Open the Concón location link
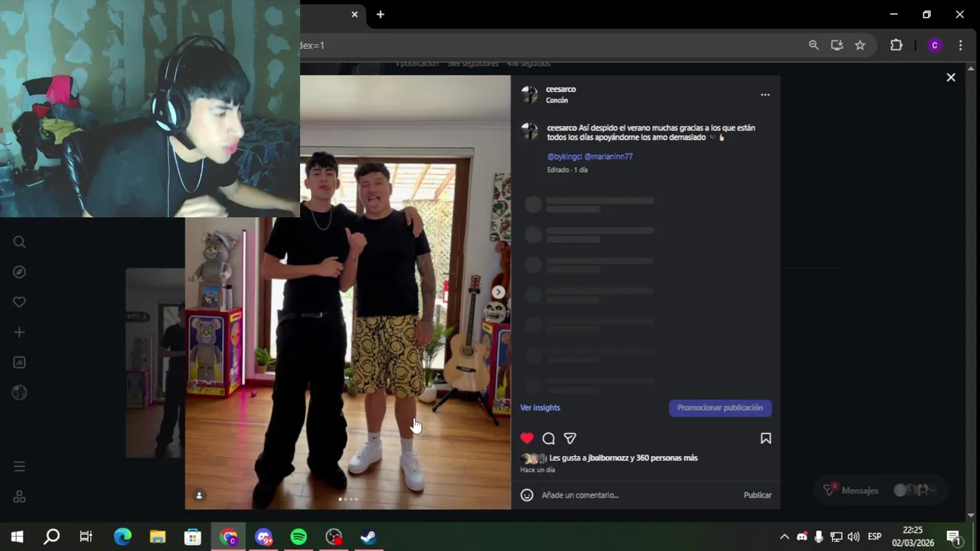The image size is (980, 551). click(x=557, y=100)
